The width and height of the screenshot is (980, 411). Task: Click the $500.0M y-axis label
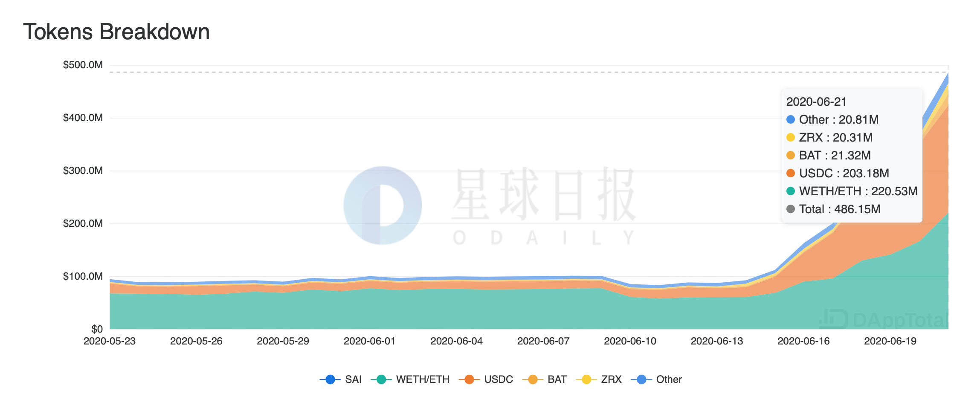[83, 65]
